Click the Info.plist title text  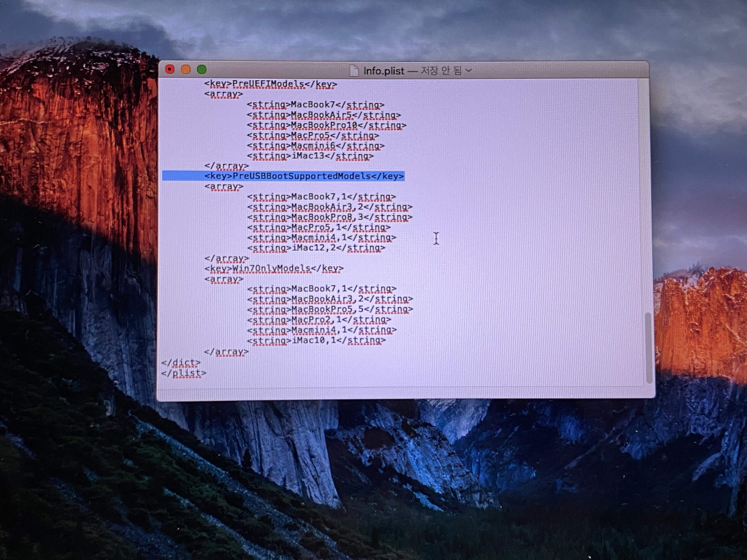(x=384, y=71)
